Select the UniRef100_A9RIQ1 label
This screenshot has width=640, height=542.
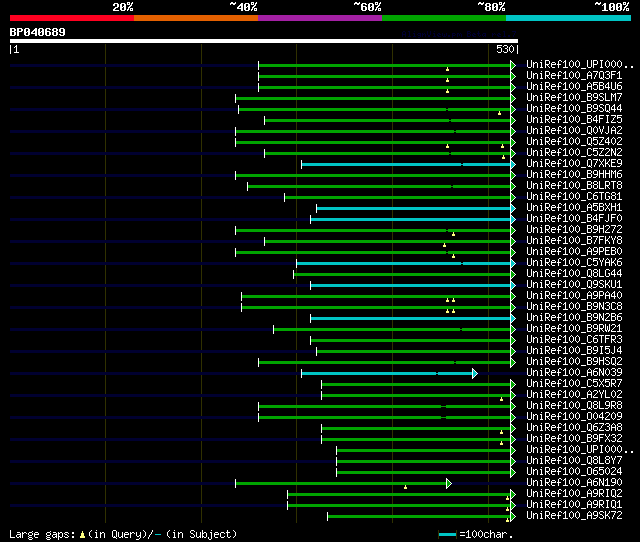[574, 505]
